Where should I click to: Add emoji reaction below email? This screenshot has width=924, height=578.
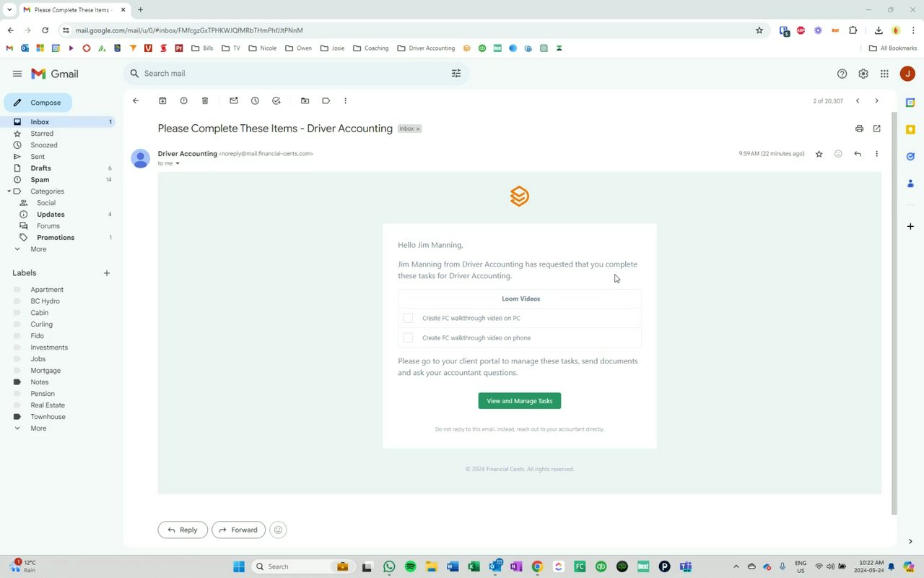tap(278, 530)
